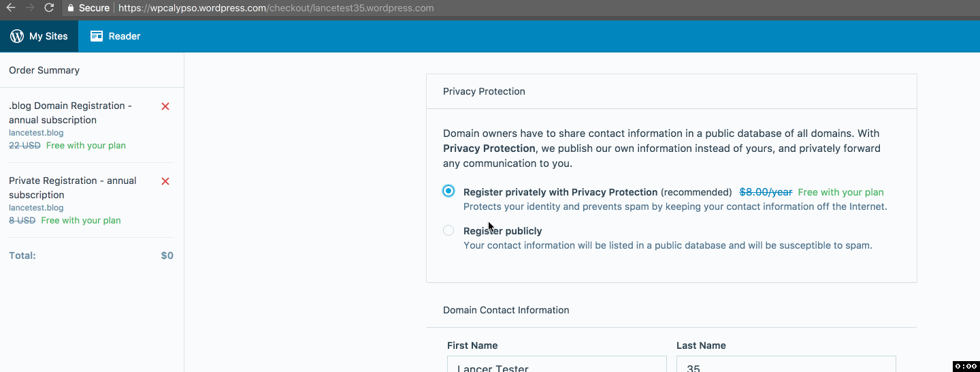Open the Reader tab
The height and width of the screenshot is (372, 980).
[116, 36]
